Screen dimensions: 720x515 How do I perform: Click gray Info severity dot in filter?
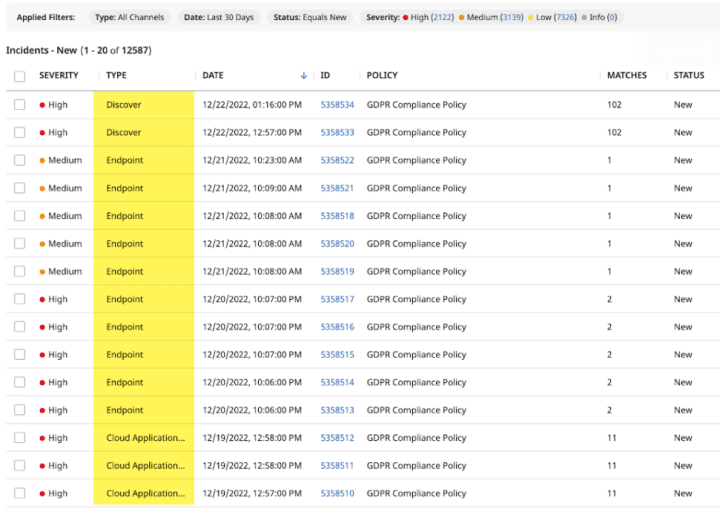coord(585,18)
